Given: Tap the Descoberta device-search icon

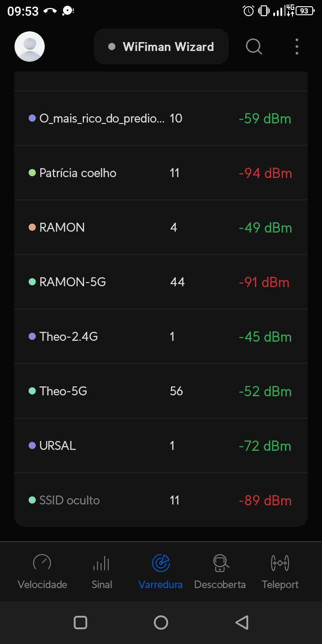Looking at the screenshot, I should click(x=220, y=563).
